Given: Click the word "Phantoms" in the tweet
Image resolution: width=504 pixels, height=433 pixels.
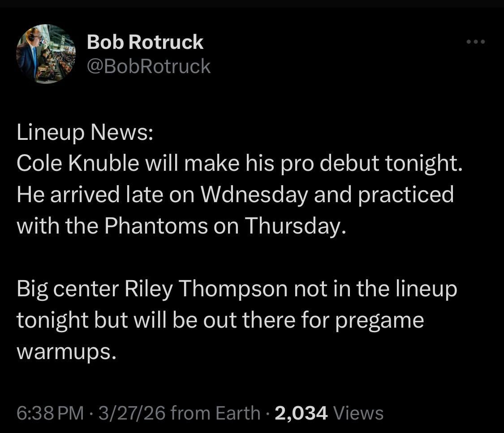Looking at the screenshot, I should (156, 226).
